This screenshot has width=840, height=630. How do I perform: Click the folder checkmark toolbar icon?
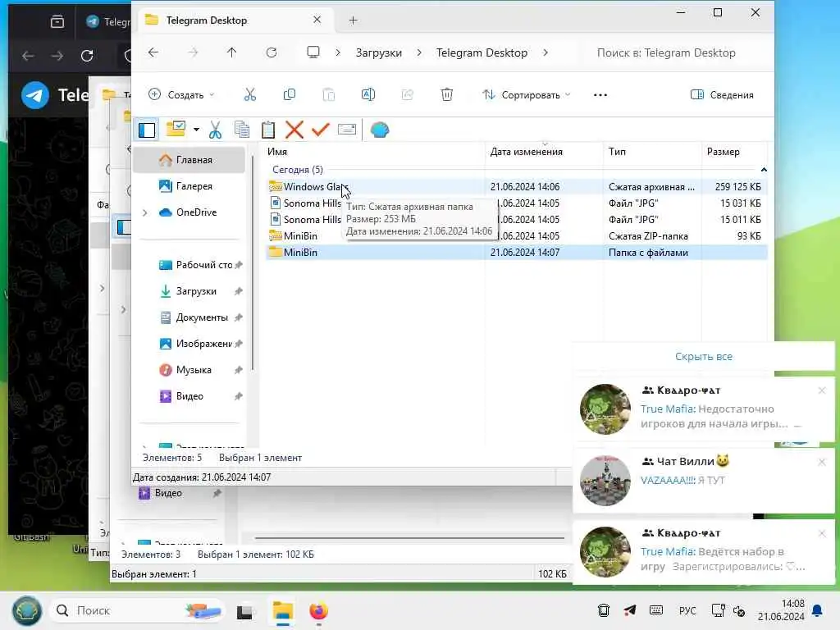click(176, 130)
